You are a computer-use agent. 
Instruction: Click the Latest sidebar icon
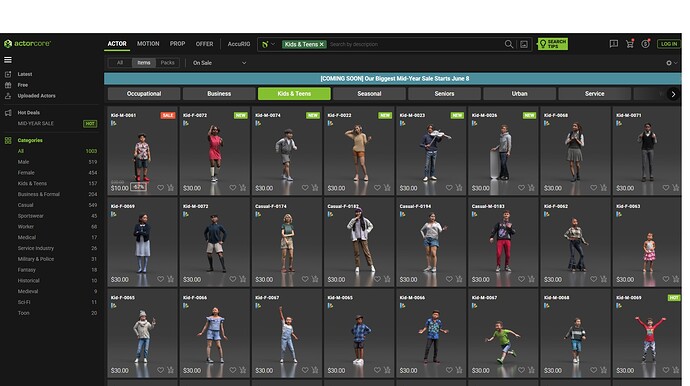tap(8, 74)
